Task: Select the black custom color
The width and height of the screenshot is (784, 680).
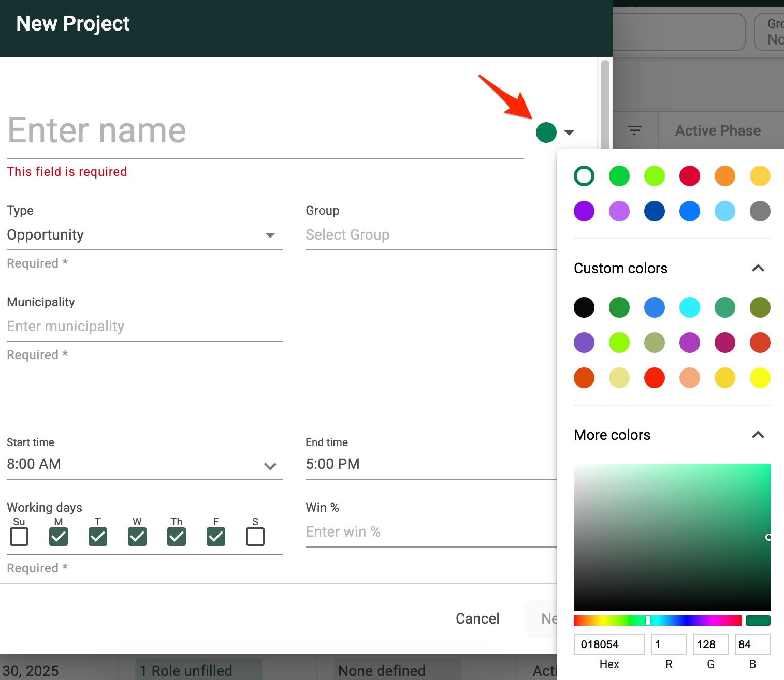Action: pos(584,307)
